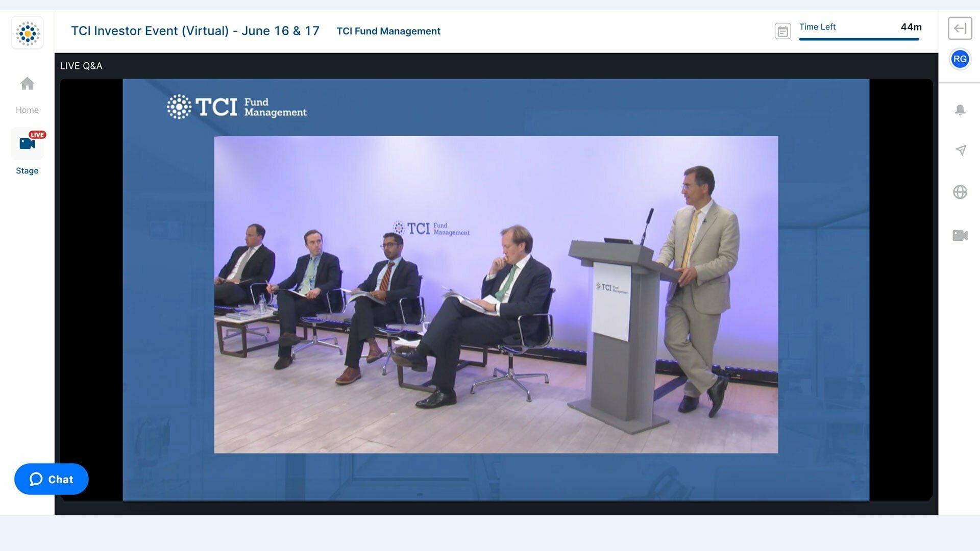This screenshot has height=551, width=980.
Task: Click the LIVE Q&A session label
Action: click(x=81, y=66)
